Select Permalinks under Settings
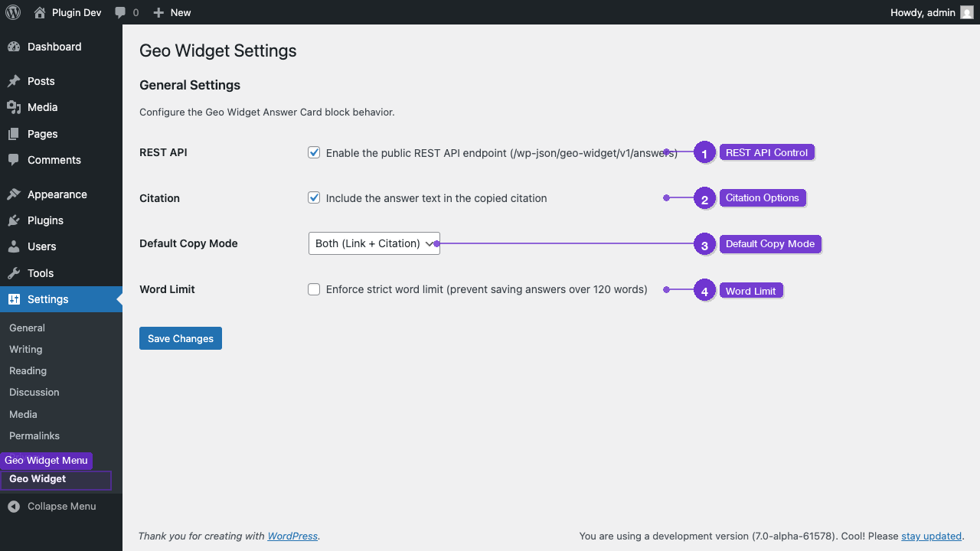Screen dimensions: 980x551 [34, 435]
